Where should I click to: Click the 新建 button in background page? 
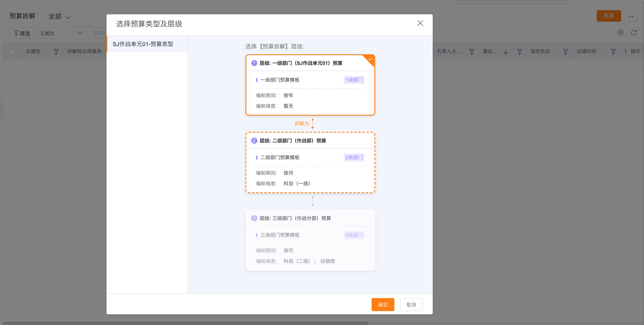pyautogui.click(x=609, y=16)
